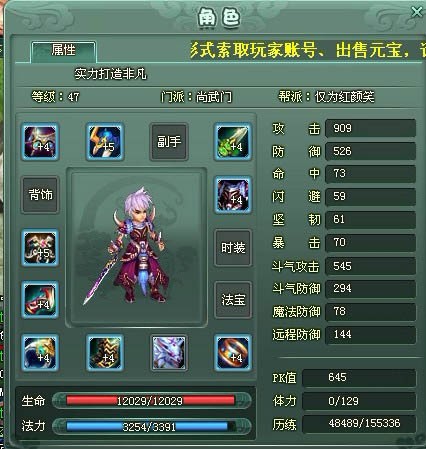Click the red 生命 health bar
Screen dimensions: 426x449
pos(151,400)
